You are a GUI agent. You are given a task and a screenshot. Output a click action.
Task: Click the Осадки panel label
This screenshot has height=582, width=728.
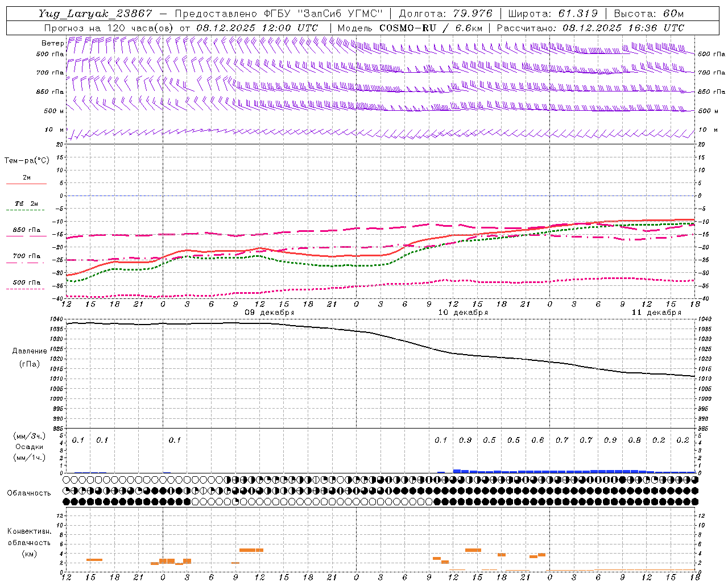click(30, 447)
